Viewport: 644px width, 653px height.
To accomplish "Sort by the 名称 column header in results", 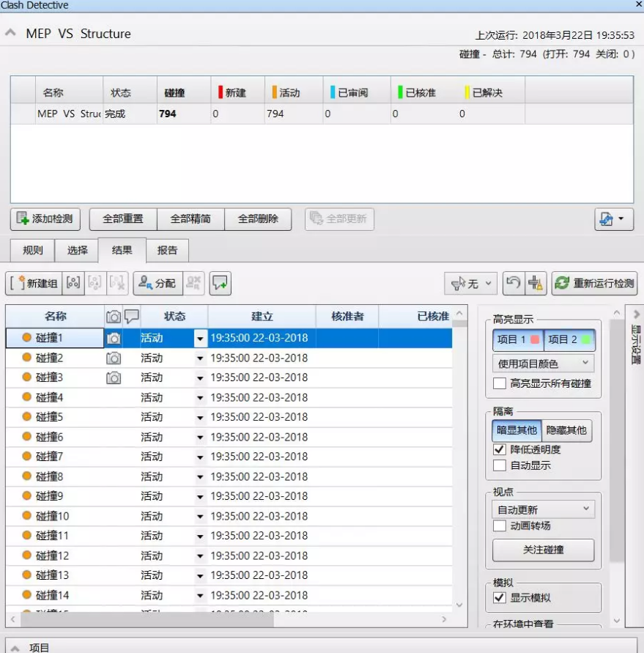I will point(56,317).
